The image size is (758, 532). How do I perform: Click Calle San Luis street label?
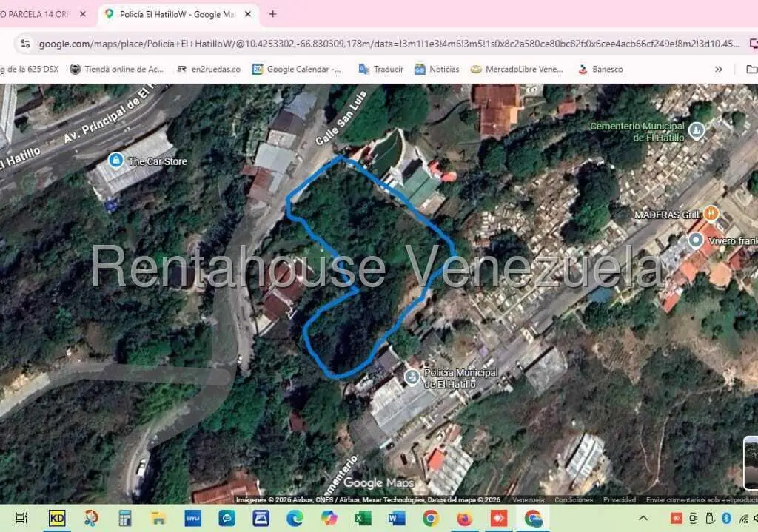point(341,118)
